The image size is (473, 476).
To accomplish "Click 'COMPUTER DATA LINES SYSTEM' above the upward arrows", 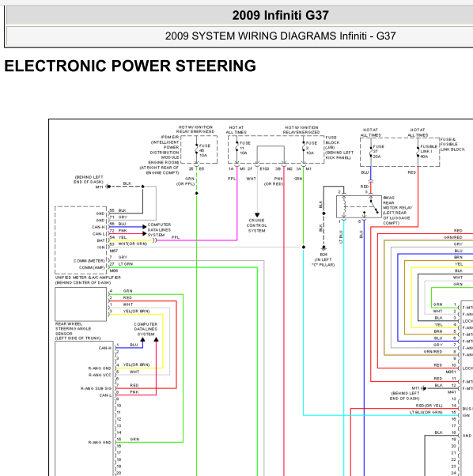I will (146, 329).
